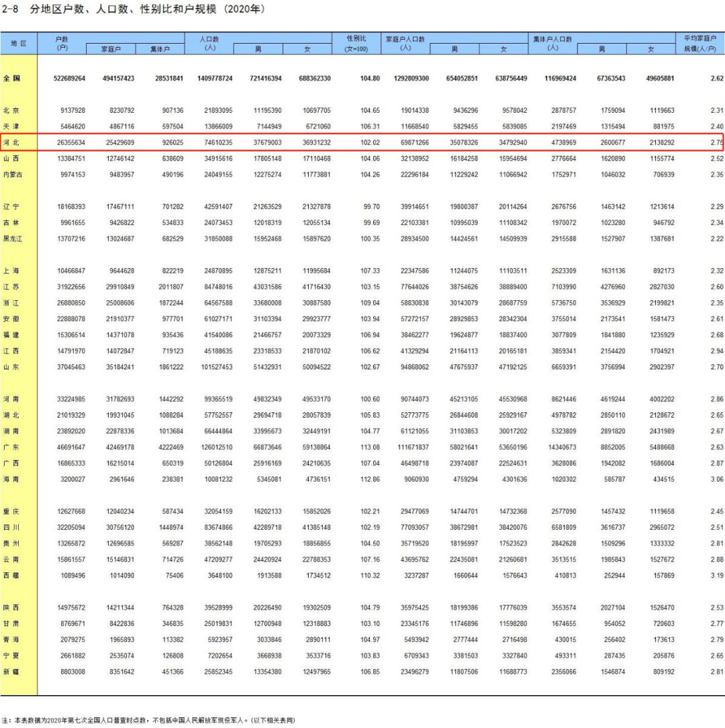
Task: Click the 户数(户) column header
Action: [x=62, y=43]
